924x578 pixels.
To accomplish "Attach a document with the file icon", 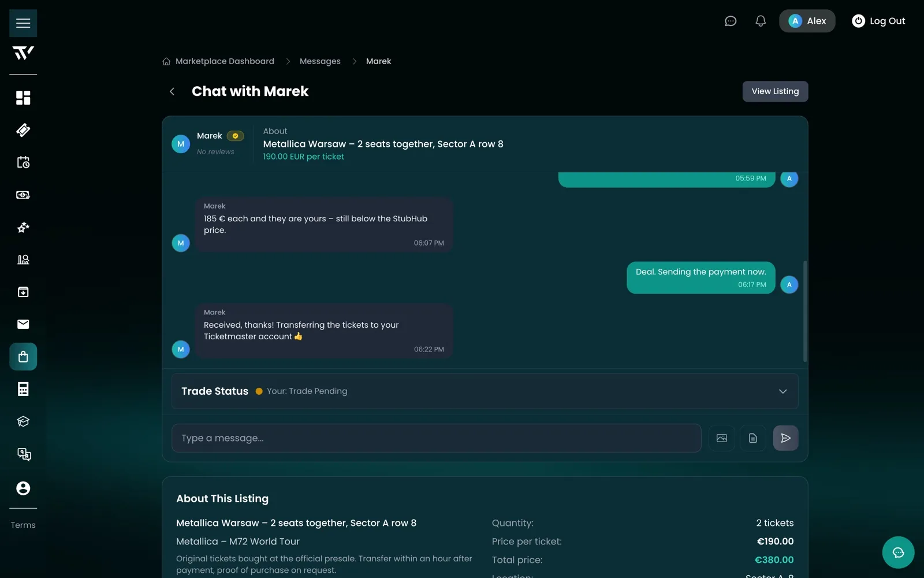I will [753, 438].
